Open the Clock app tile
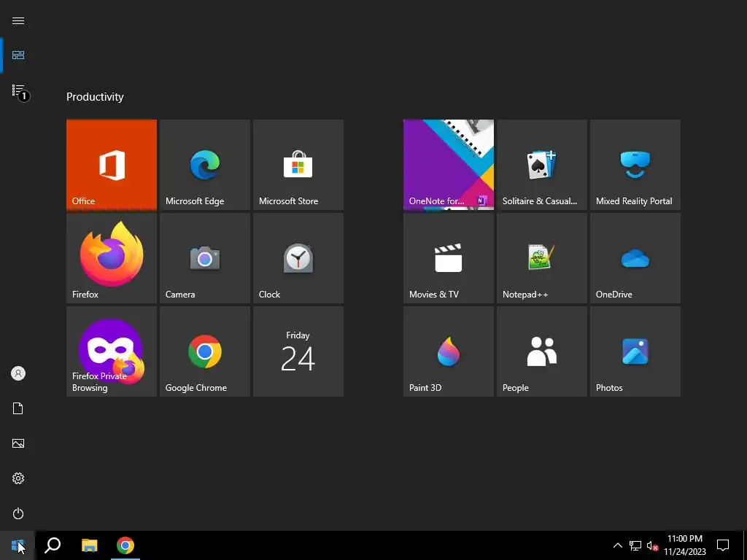Image resolution: width=747 pixels, height=560 pixels. (x=298, y=257)
